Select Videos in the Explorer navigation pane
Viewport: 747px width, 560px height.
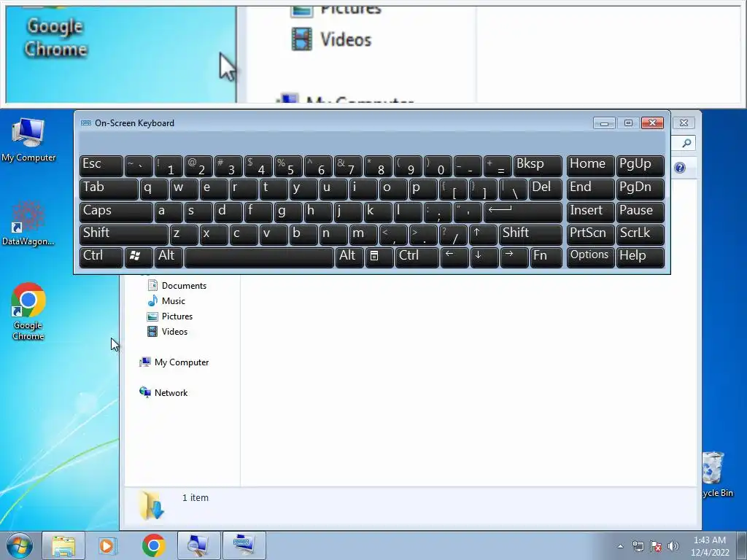coord(167,332)
